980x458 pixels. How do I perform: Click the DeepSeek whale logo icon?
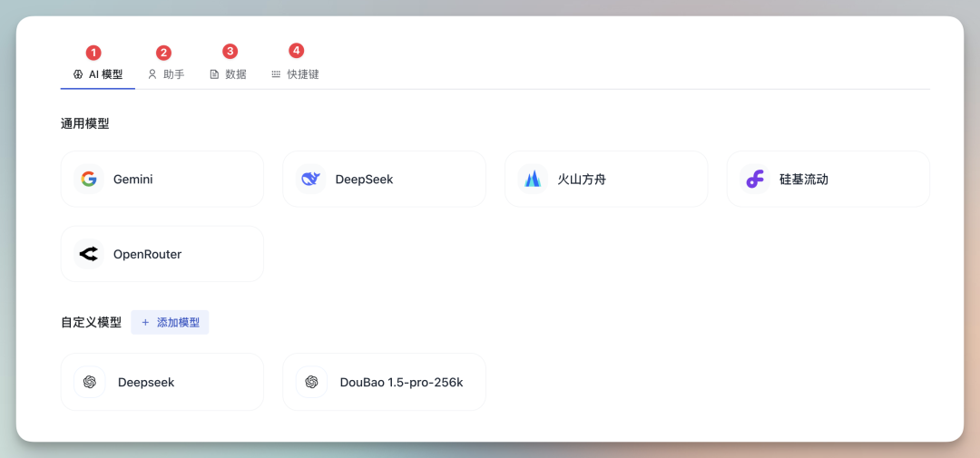tap(310, 180)
